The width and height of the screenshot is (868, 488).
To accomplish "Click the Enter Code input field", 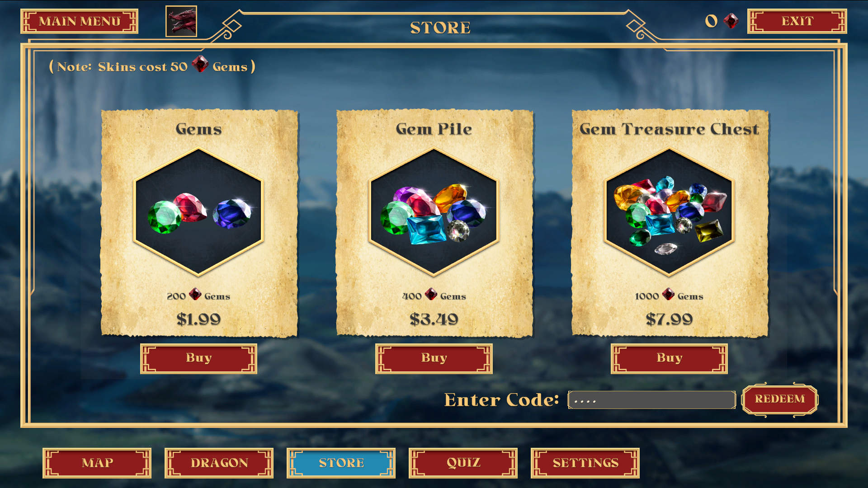I will (x=651, y=400).
